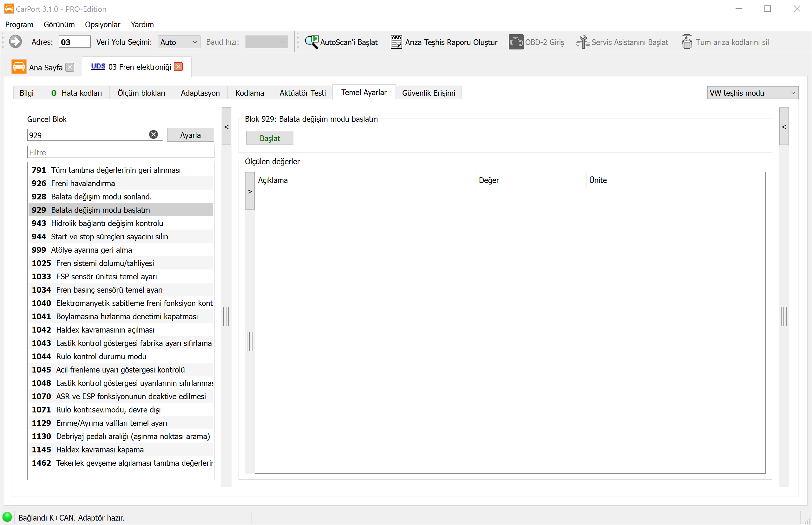Select block 1040 Elektromanyetik sabitleme freni
The width and height of the screenshot is (812, 525).
121,303
